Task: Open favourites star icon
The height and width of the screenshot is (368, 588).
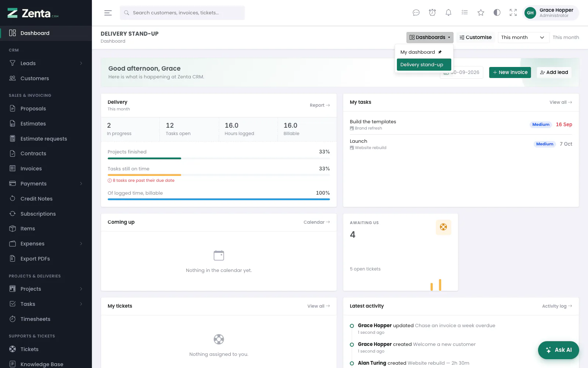Action: [481, 13]
